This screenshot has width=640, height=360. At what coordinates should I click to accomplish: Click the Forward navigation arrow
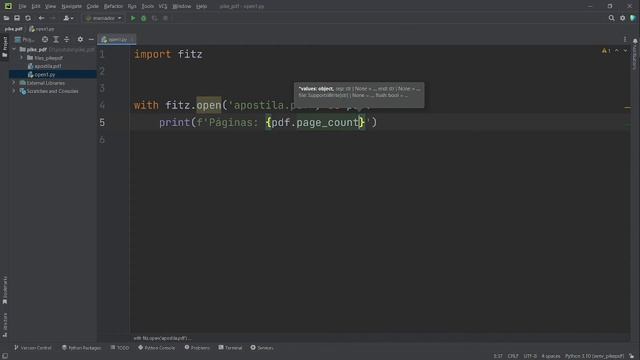(52, 18)
